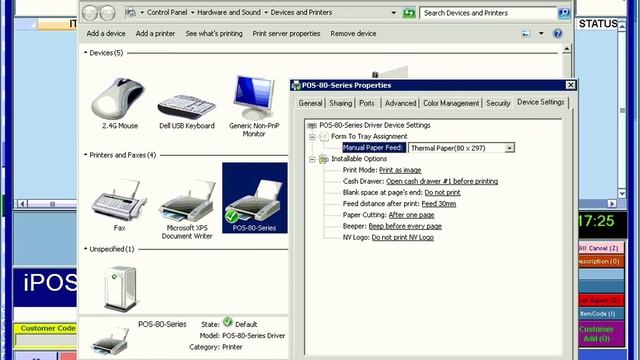Collapse the Devices (5) group

(x=85, y=53)
